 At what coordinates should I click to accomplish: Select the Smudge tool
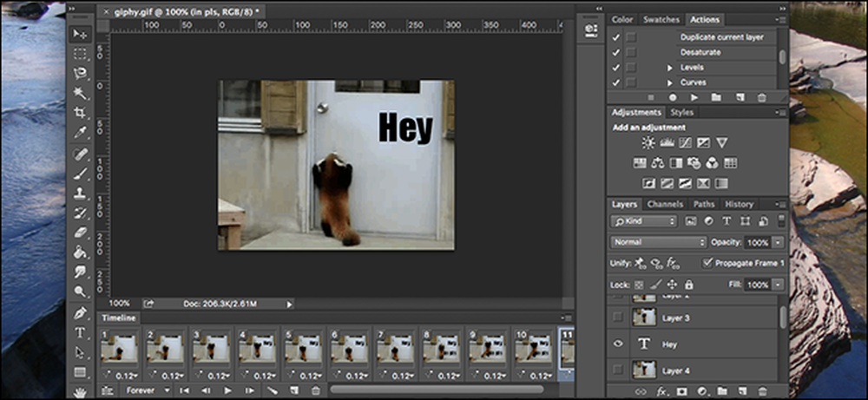point(80,272)
